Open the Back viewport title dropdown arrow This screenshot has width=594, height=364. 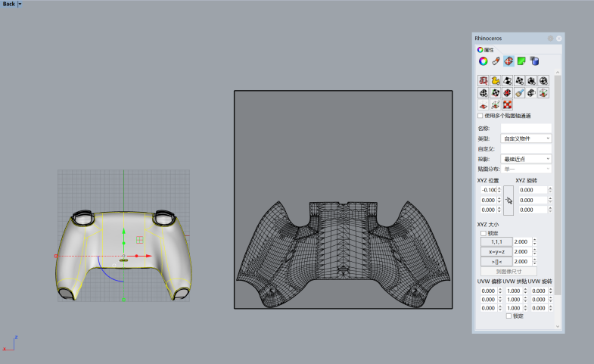point(20,4)
